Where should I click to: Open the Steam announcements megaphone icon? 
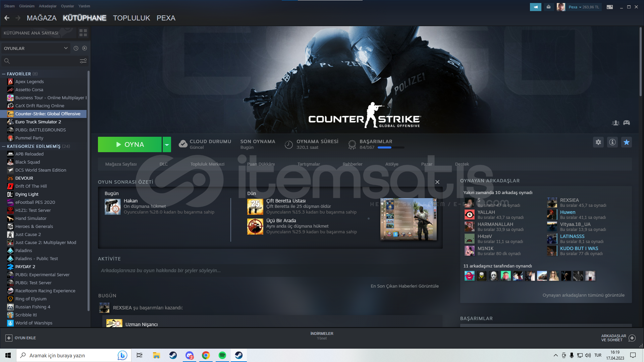(535, 7)
